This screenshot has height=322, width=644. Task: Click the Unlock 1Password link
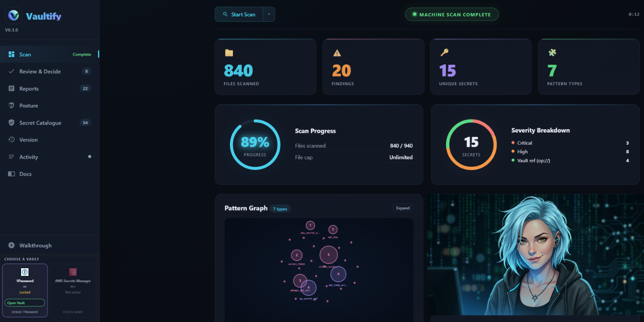(25, 312)
